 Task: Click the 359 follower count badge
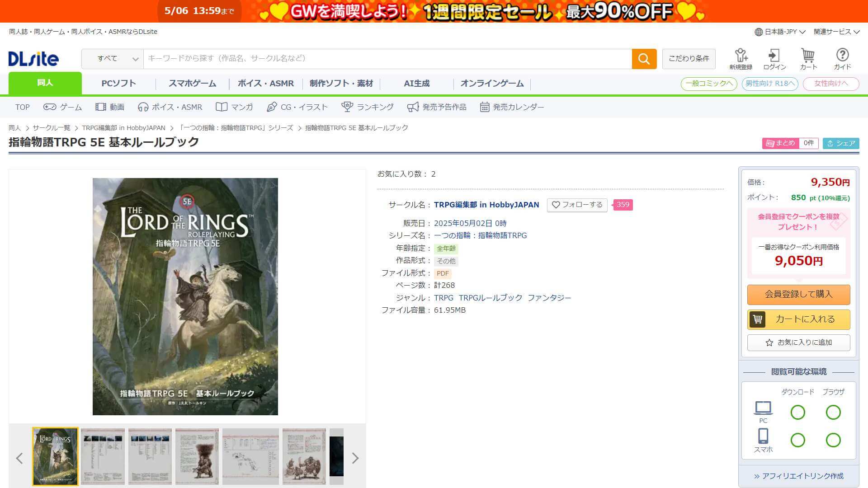click(x=623, y=205)
